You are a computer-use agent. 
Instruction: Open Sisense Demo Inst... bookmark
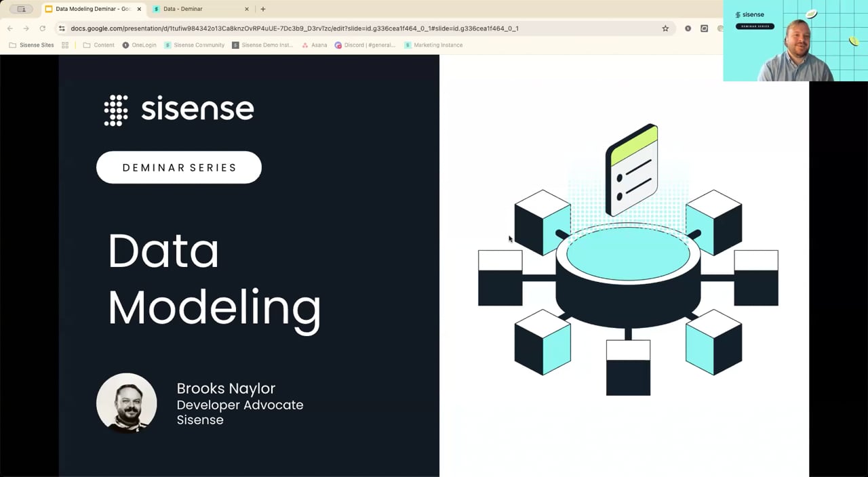coord(262,45)
